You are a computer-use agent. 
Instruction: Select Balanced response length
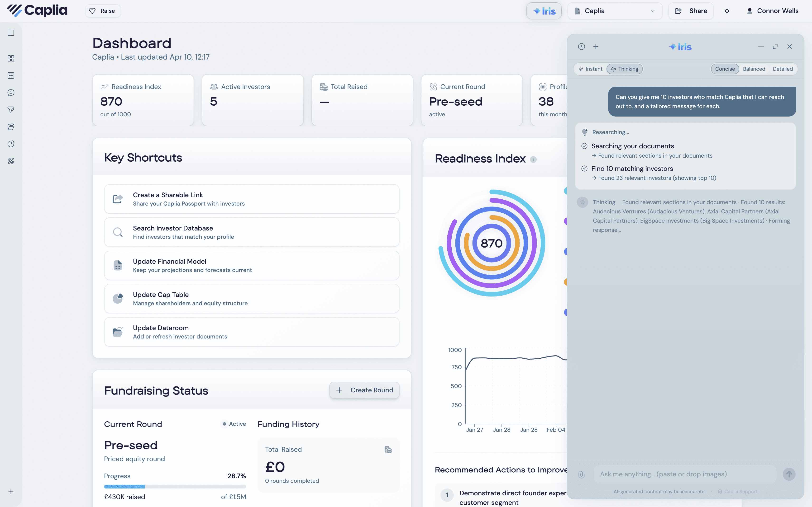(754, 69)
